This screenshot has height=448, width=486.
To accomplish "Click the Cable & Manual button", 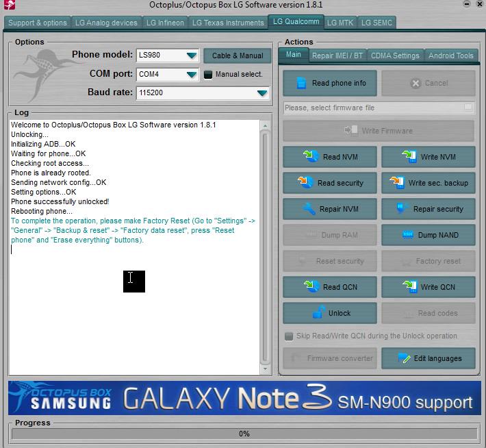I will point(238,55).
